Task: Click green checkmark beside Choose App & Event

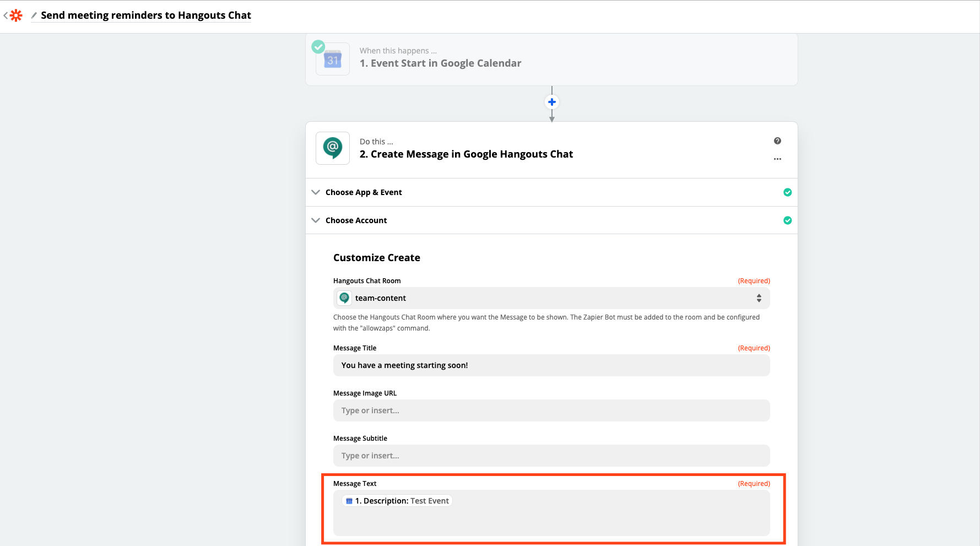Action: coord(788,192)
